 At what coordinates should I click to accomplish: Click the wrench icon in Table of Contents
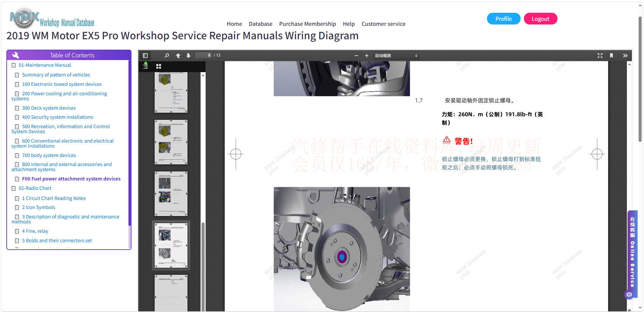[x=15, y=55]
